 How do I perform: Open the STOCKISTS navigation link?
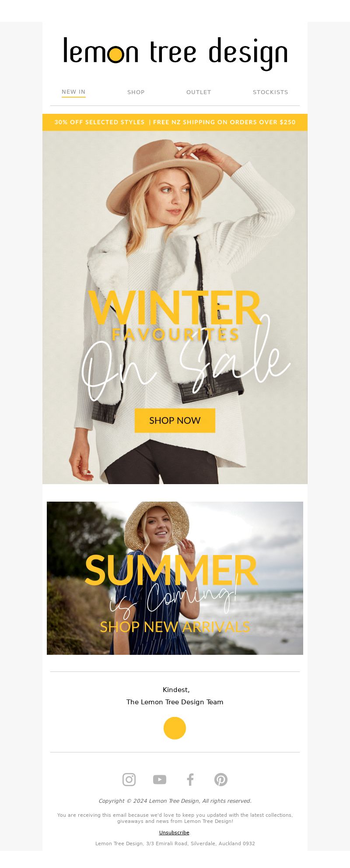pyautogui.click(x=270, y=92)
